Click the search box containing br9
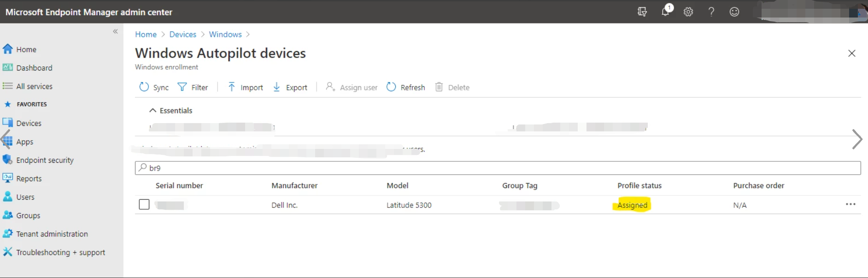Viewport: 868px width, 278px height. 498,168
